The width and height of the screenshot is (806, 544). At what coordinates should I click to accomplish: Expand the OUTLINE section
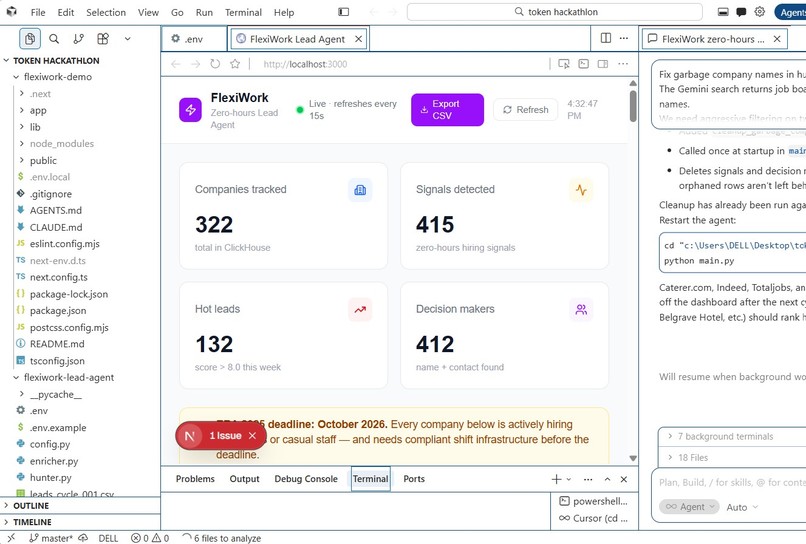point(80,505)
